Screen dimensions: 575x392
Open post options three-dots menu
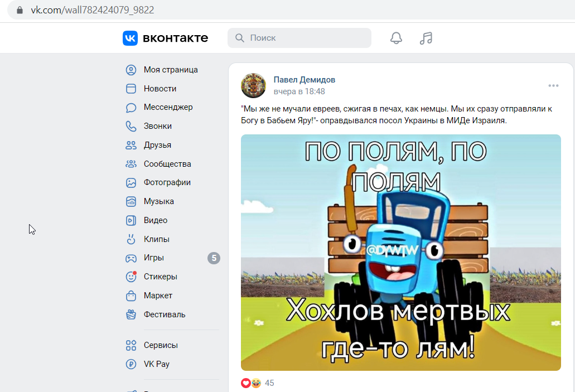[553, 85]
